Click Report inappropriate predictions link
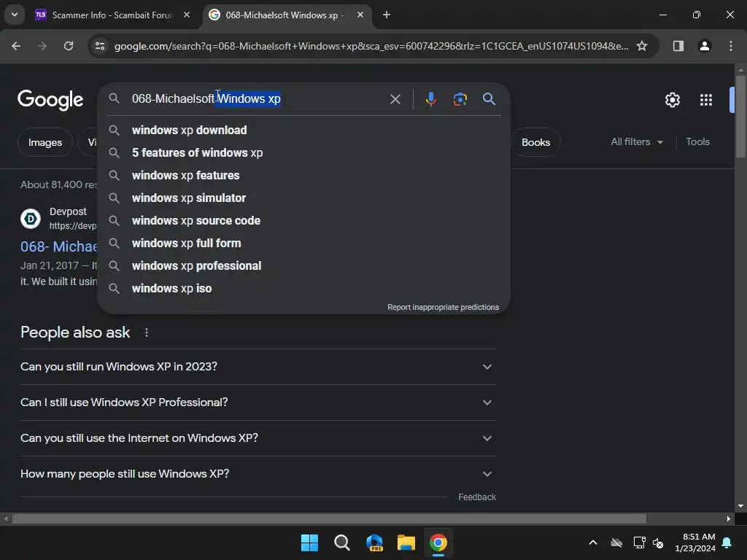747x560 pixels. (x=443, y=307)
